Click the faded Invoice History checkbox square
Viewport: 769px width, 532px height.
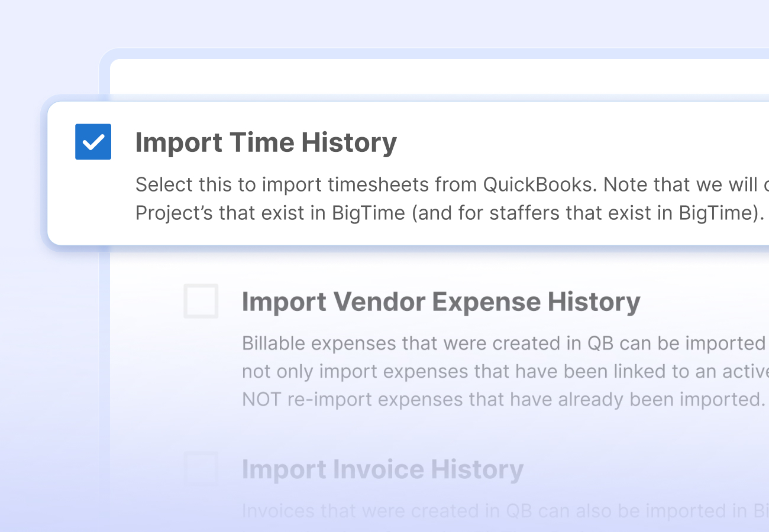[201, 469]
